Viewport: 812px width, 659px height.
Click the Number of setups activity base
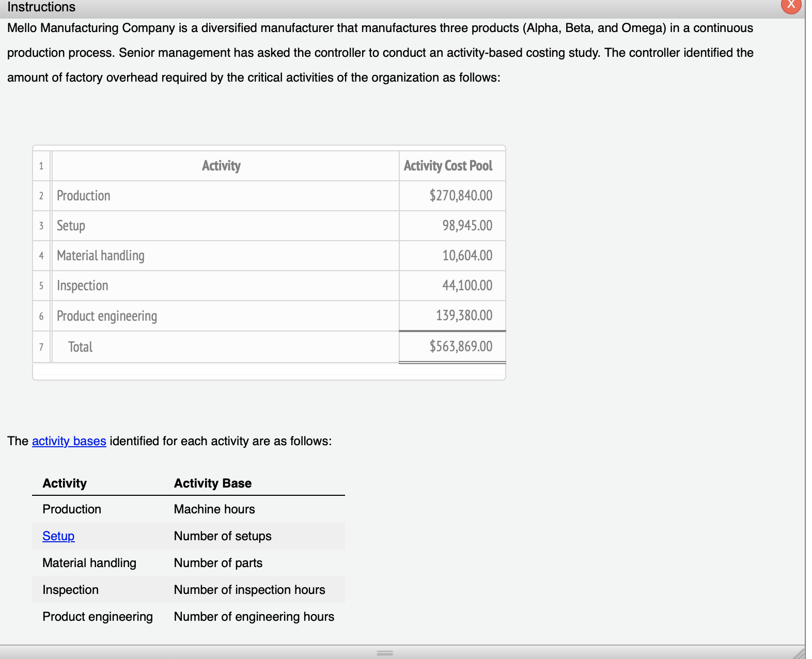(223, 536)
